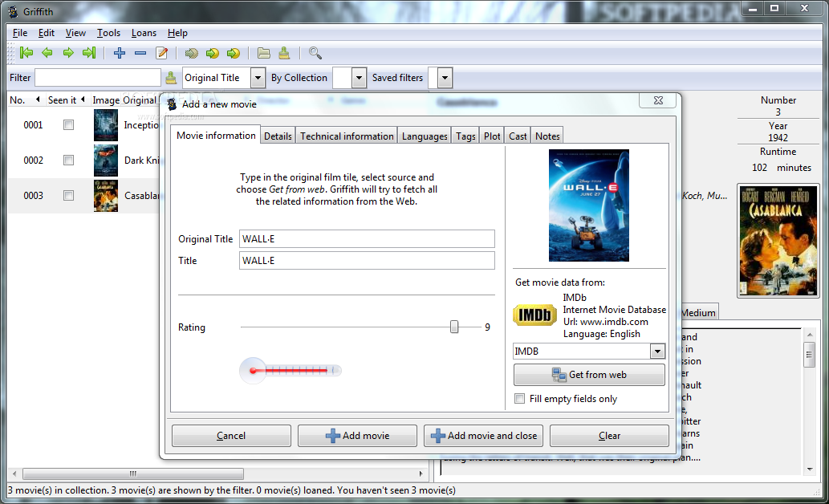The image size is (829, 504).
Task: Click the filter clear icon next to Filter field
Action: [171, 78]
